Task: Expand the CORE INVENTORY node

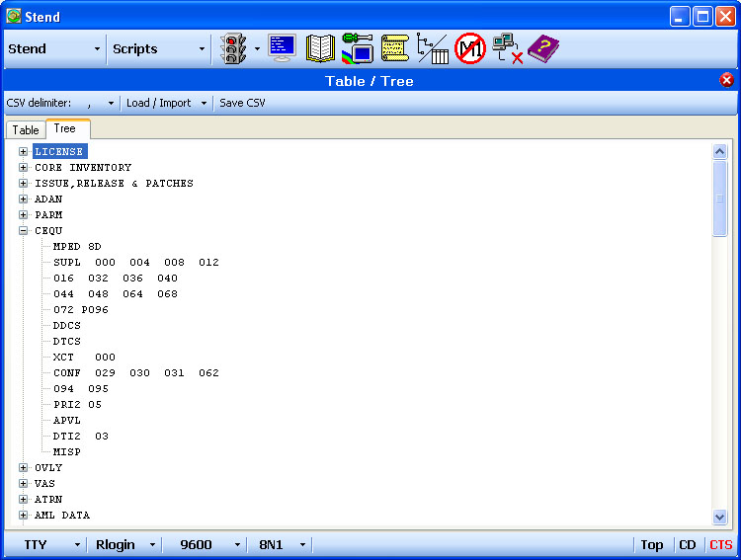Action: 23,167
